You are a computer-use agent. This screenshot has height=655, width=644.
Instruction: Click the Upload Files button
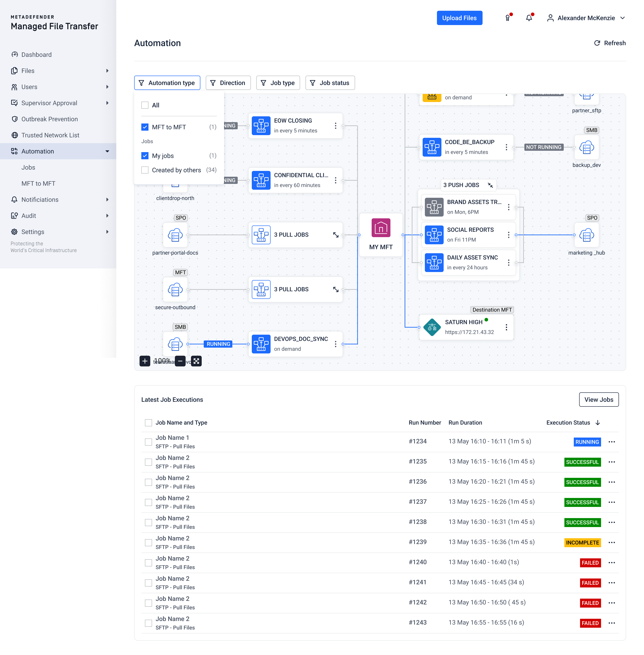459,18
